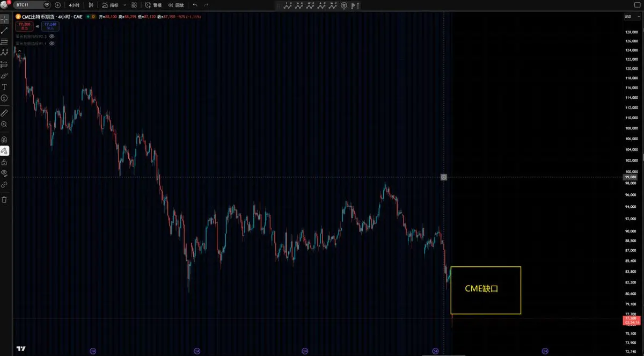Collapse the indicator legend arrow
This screenshot has width=644, height=356.
[x=19, y=50]
